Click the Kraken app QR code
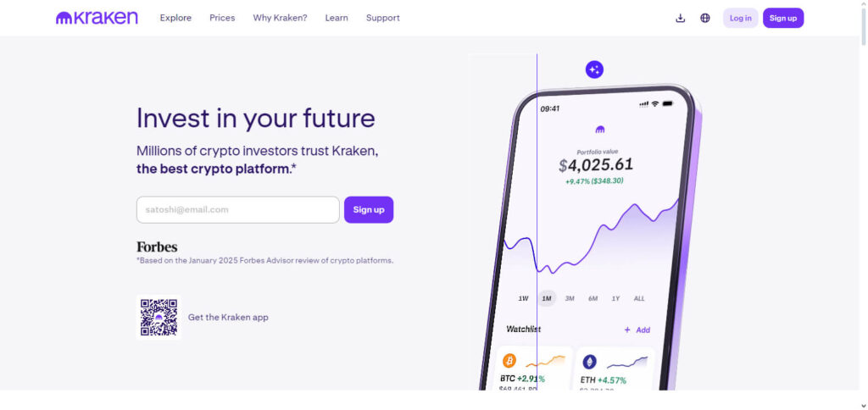 point(159,318)
